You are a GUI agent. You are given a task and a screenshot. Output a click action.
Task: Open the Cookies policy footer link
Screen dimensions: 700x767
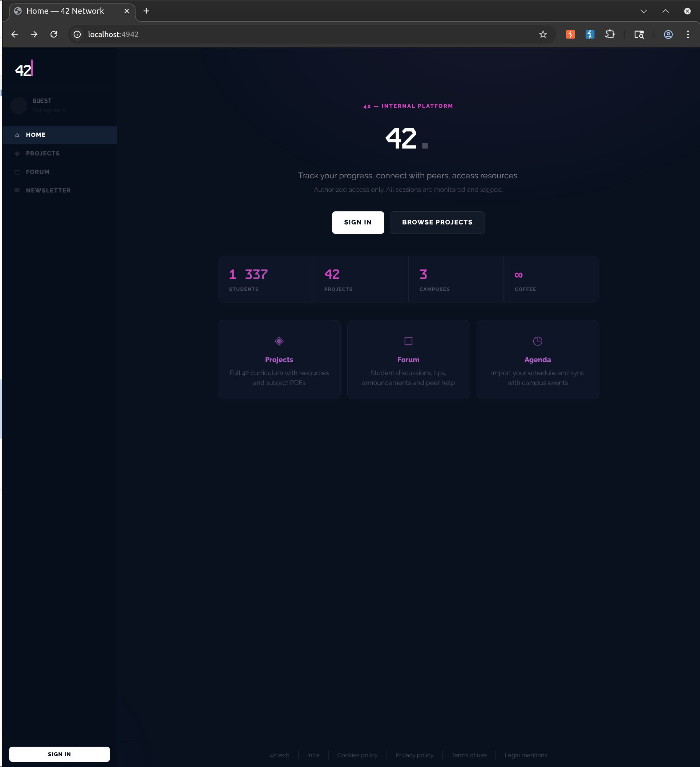pyautogui.click(x=357, y=755)
